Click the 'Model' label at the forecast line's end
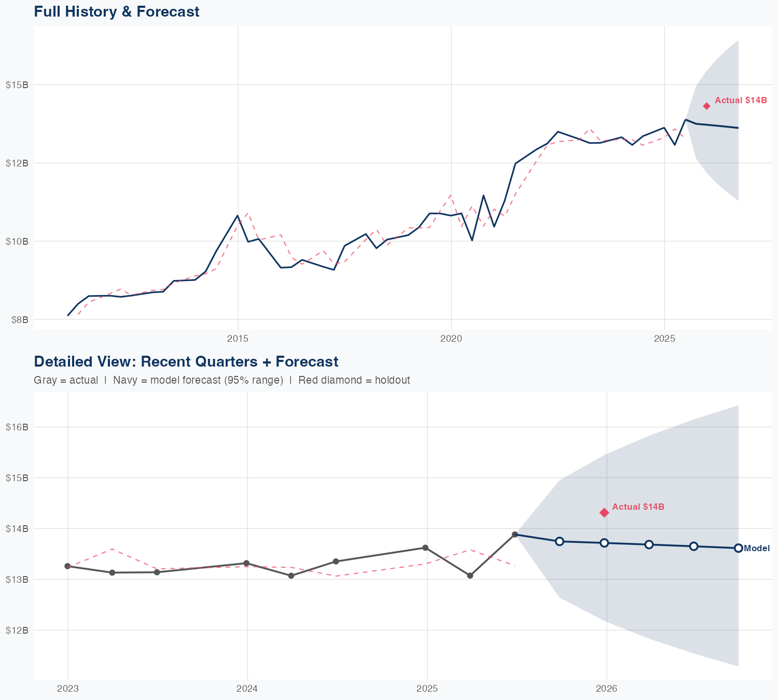Screen dimensions: 778x700 coord(757,549)
